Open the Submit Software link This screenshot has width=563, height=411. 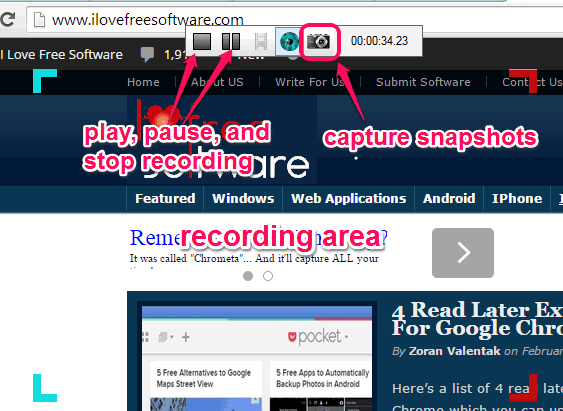click(x=423, y=82)
